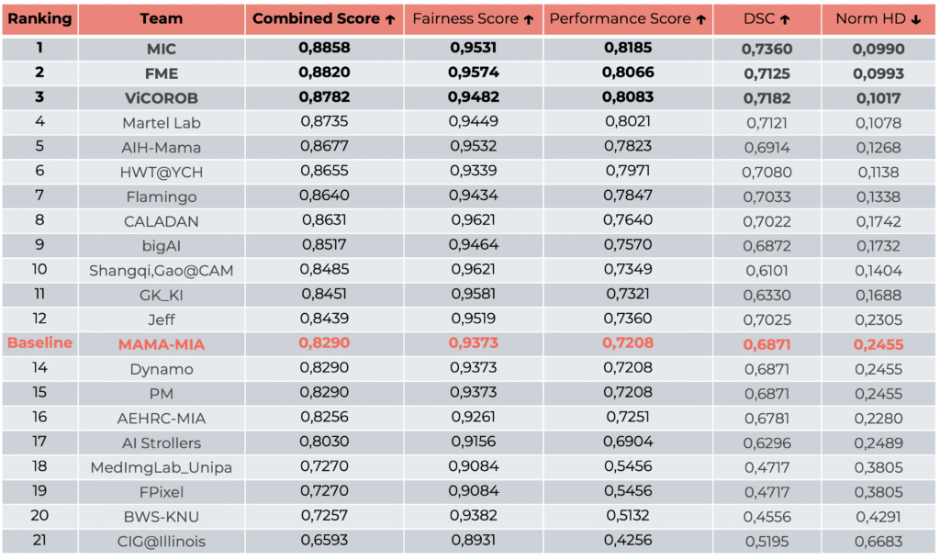
Task: Click the MedImgLab_Unipa team name
Action: pyautogui.click(x=162, y=467)
